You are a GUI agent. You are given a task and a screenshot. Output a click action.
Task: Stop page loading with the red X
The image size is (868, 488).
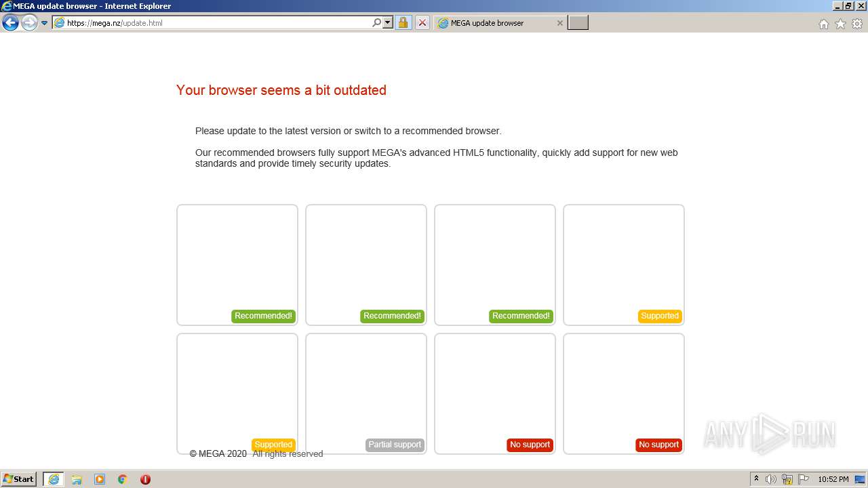(x=422, y=23)
